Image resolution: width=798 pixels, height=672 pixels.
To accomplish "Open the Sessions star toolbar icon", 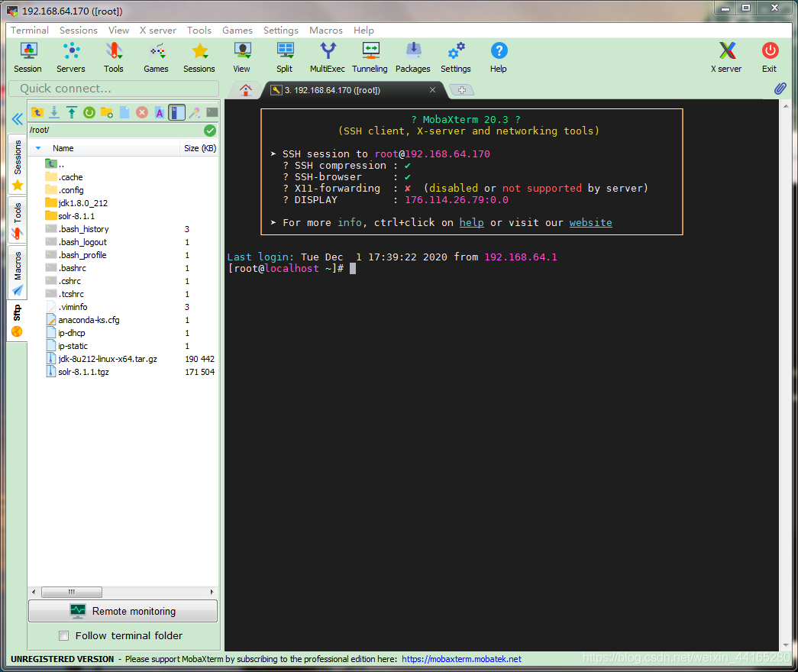I will tap(199, 57).
